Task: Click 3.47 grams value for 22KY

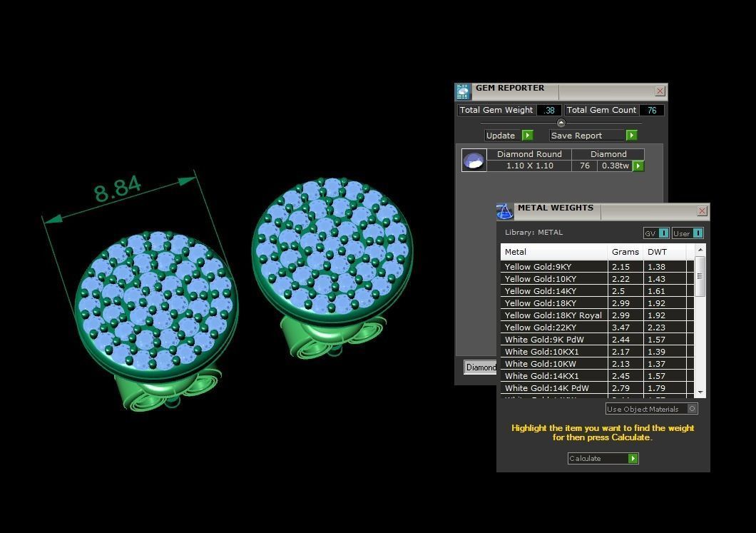Action: tap(620, 327)
